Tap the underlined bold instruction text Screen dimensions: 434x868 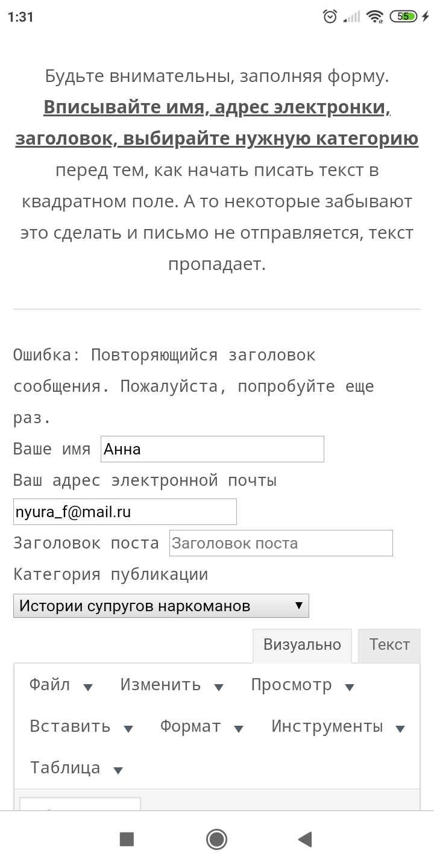pyautogui.click(x=217, y=123)
